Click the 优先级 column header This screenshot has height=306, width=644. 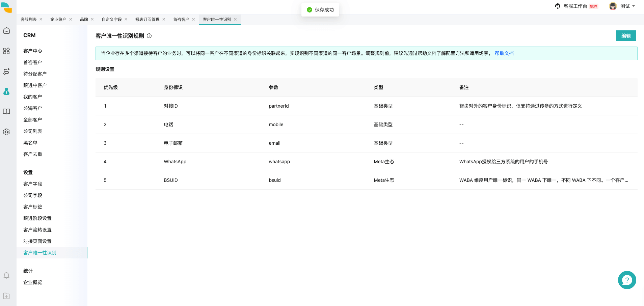coord(111,87)
